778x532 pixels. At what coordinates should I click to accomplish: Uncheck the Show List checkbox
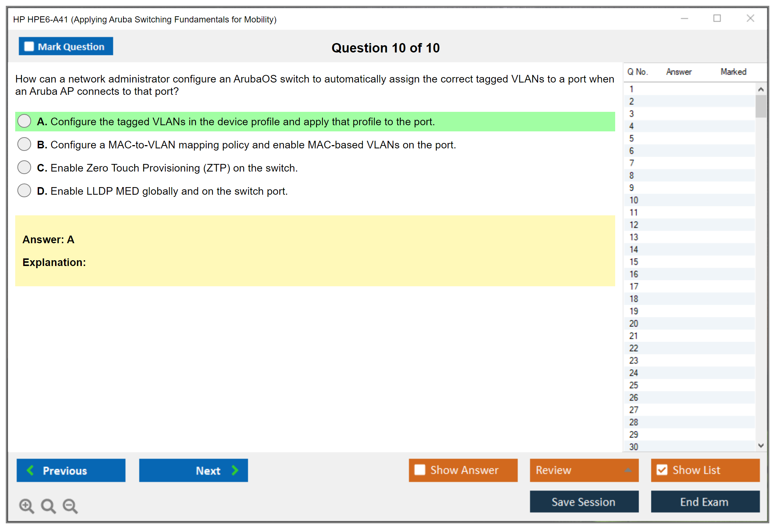662,470
